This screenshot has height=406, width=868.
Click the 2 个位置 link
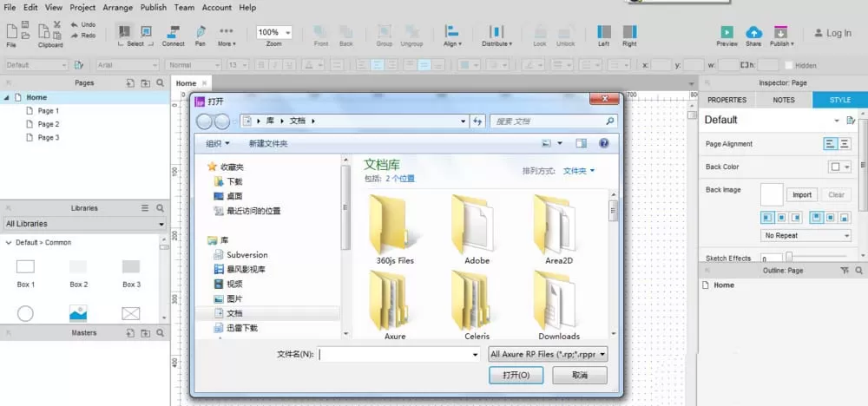(x=399, y=179)
